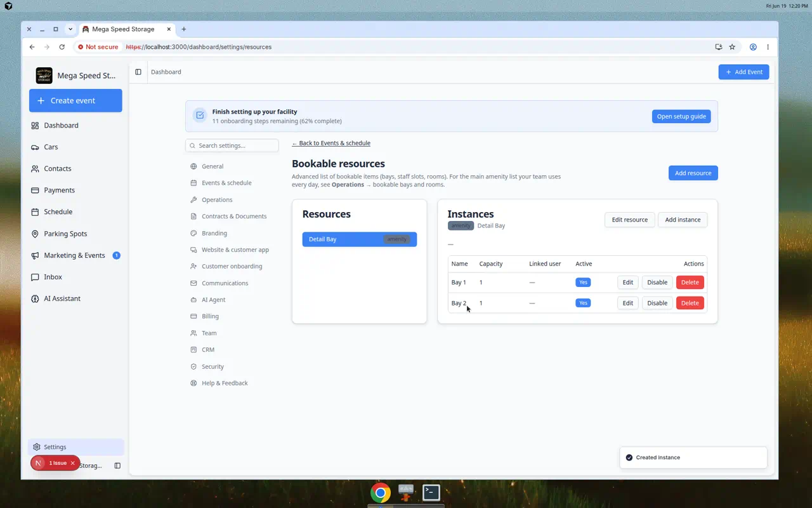Open a new browser tab
Screen dimensions: 812x508
(x=184, y=29)
